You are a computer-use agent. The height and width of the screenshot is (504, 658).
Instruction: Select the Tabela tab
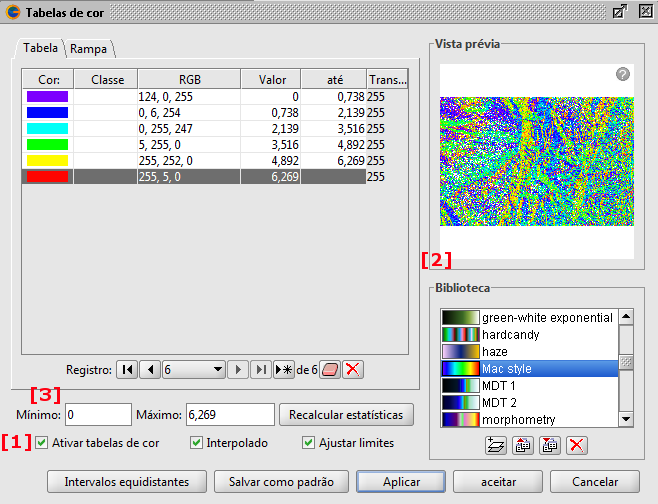(40, 48)
